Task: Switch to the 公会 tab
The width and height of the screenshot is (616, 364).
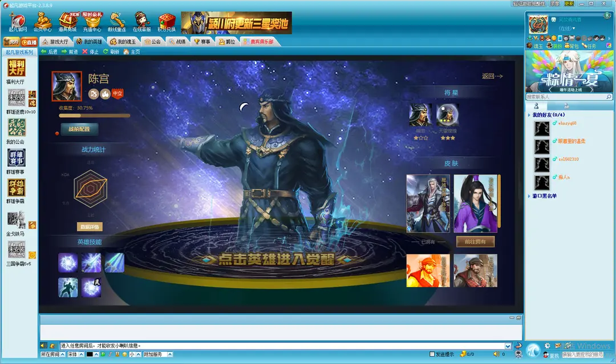Action: click(x=153, y=42)
